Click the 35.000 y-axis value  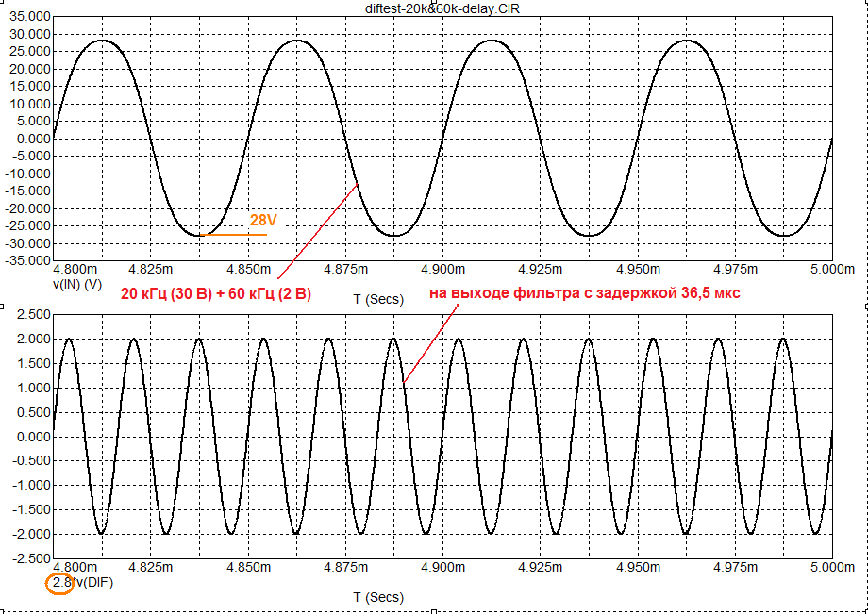[29, 17]
